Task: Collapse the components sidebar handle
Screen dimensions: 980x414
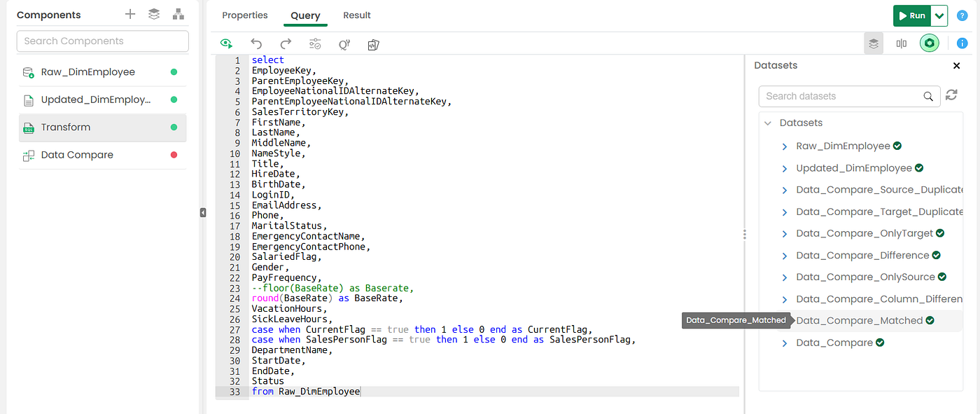Action: pyautogui.click(x=203, y=212)
